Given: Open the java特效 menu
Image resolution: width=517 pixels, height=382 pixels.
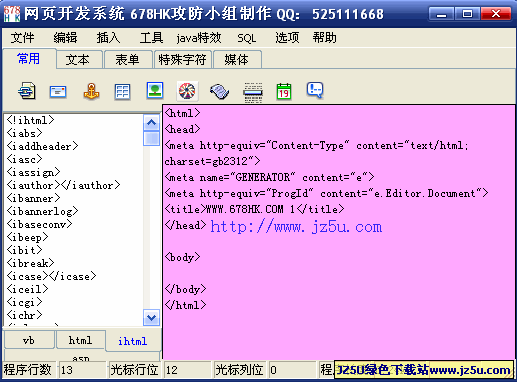Looking at the screenshot, I should tap(199, 38).
